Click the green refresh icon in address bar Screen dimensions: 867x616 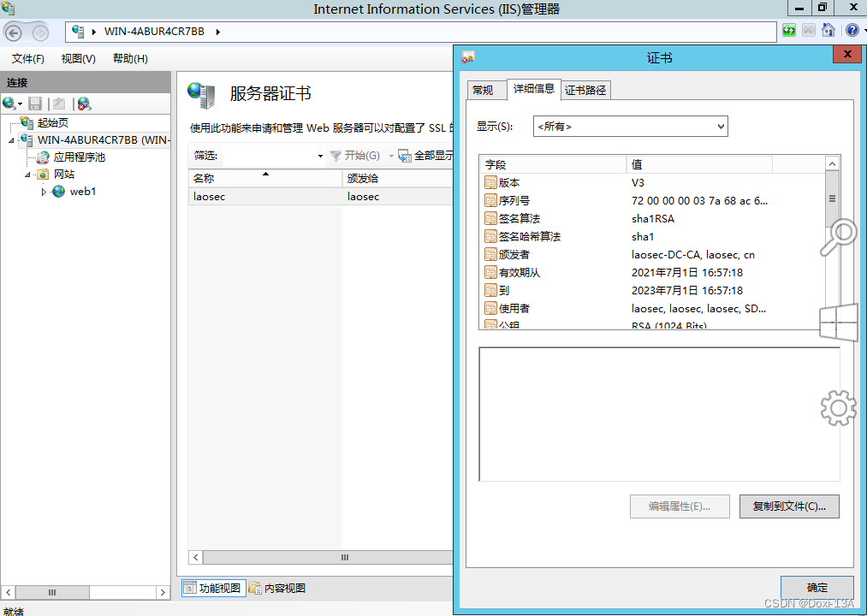tap(789, 31)
